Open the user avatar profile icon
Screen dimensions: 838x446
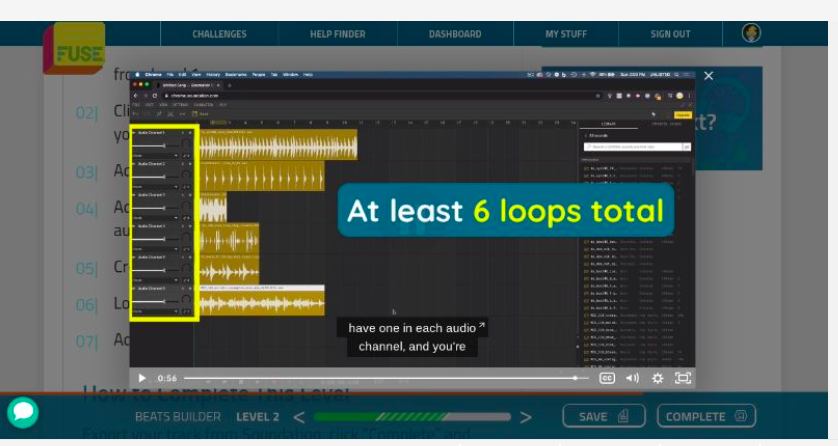point(751,33)
